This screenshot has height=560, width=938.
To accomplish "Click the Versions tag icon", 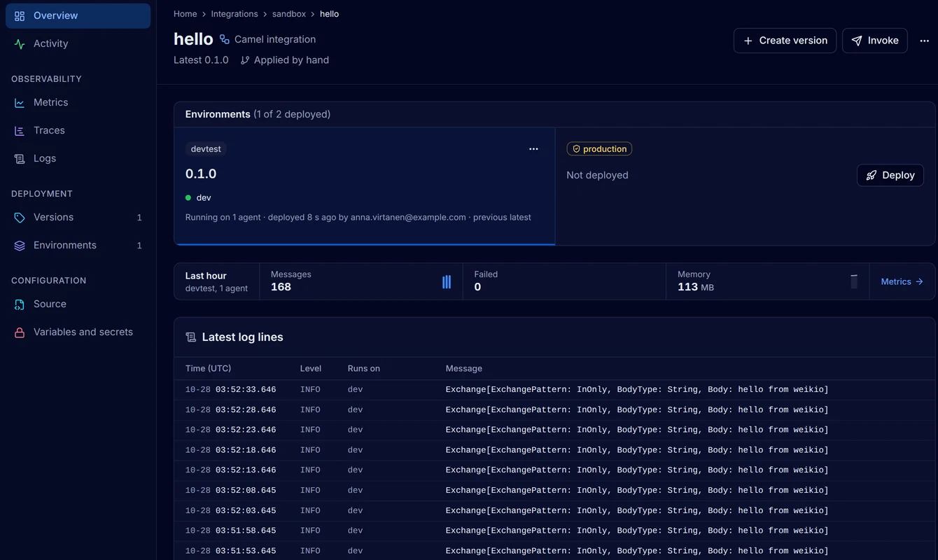I will (20, 217).
